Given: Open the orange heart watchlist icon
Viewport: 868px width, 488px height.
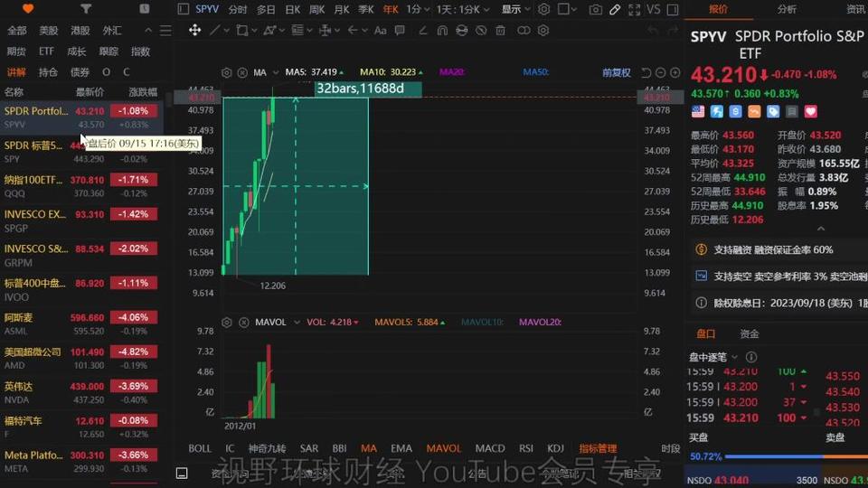Looking at the screenshot, I should pos(28,8).
